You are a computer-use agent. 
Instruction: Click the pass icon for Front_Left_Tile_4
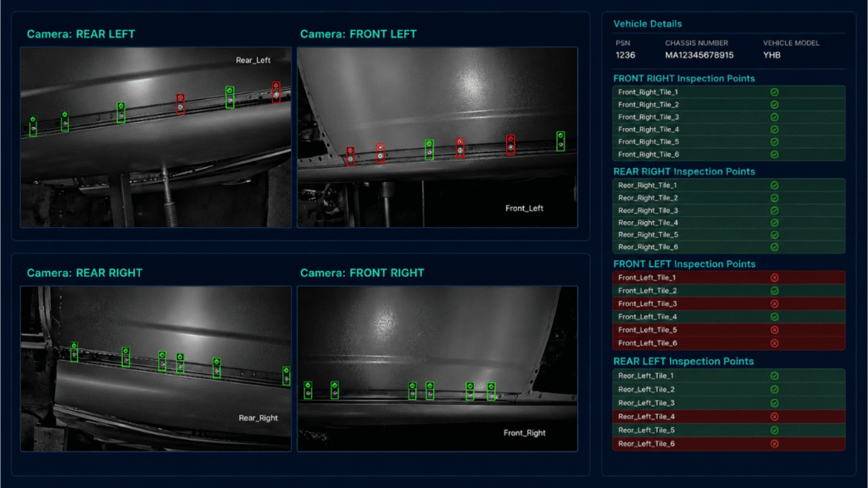pyautogui.click(x=775, y=317)
